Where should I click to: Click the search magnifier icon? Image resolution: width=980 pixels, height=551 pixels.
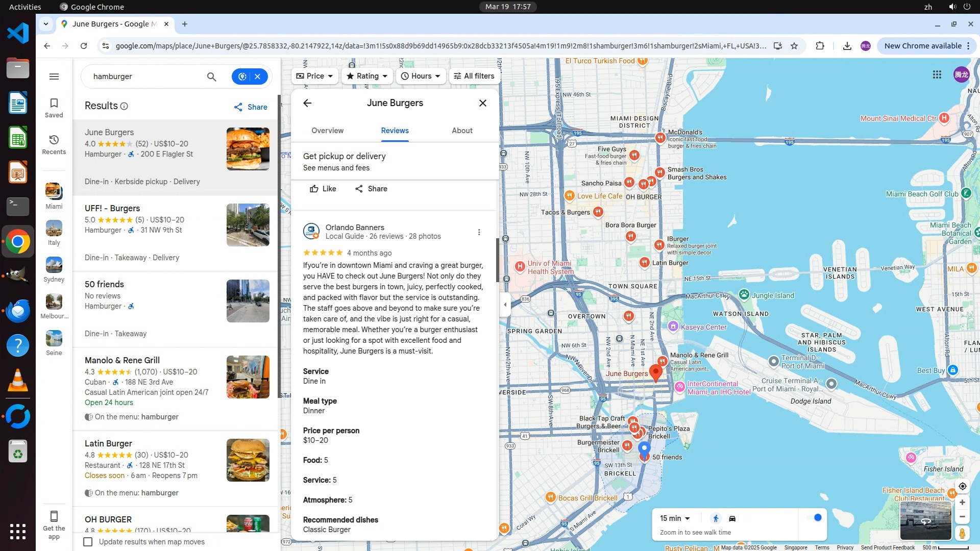[211, 77]
